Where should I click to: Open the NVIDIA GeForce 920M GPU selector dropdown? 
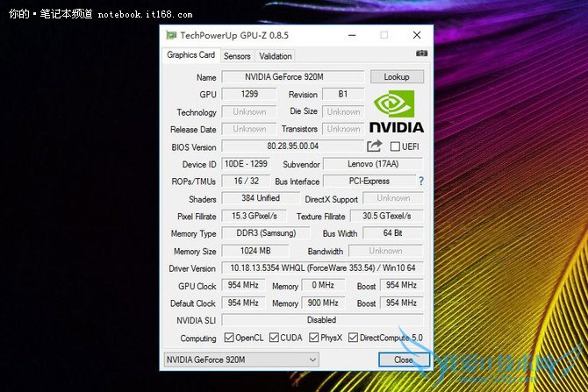[x=241, y=360]
